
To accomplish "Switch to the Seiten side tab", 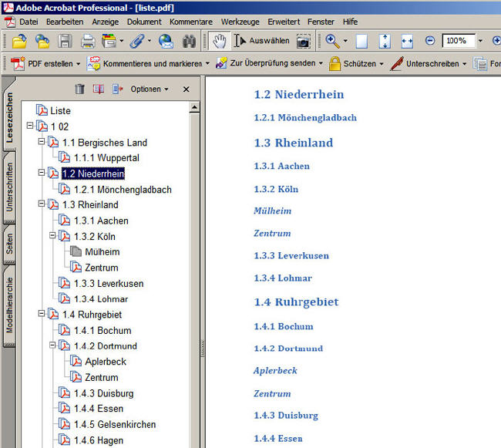I will click(x=9, y=245).
